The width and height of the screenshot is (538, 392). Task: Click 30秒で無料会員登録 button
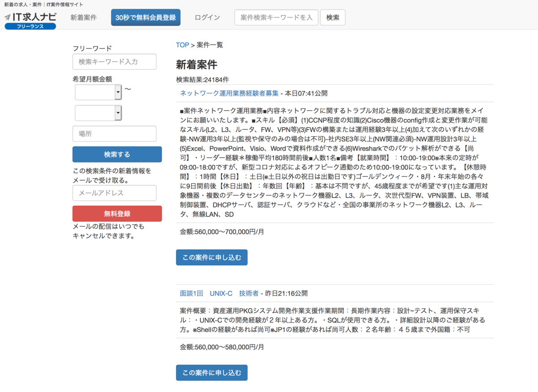(x=146, y=17)
